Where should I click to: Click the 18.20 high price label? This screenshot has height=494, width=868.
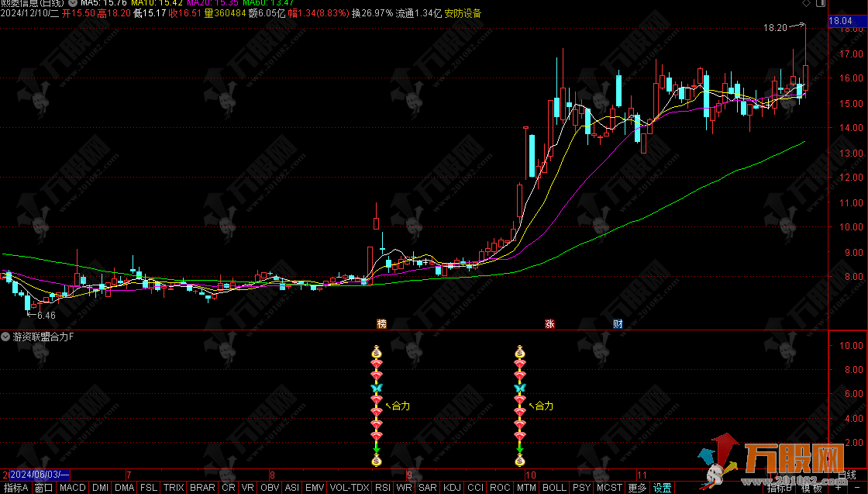tap(775, 28)
